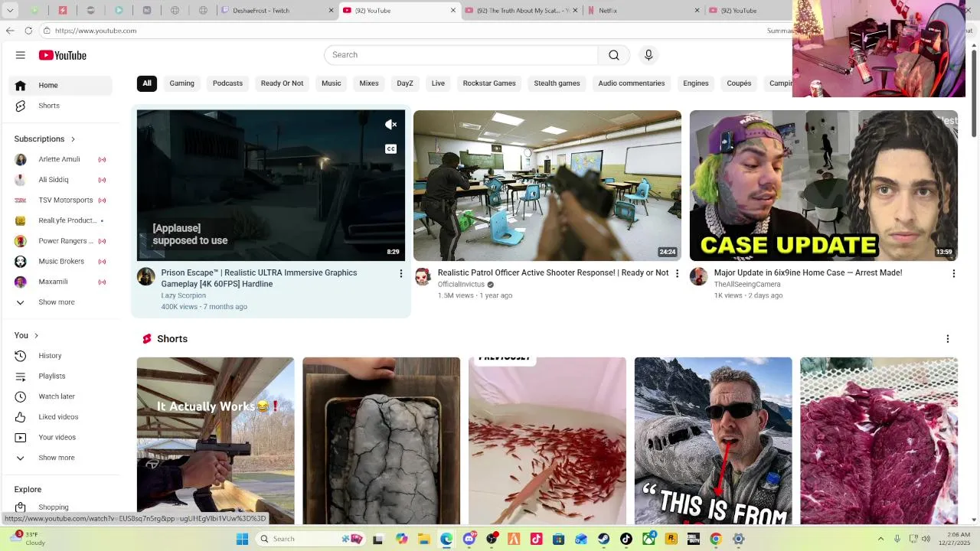Open Arlette Amuli subscription channel
The image size is (980, 551).
[60, 159]
